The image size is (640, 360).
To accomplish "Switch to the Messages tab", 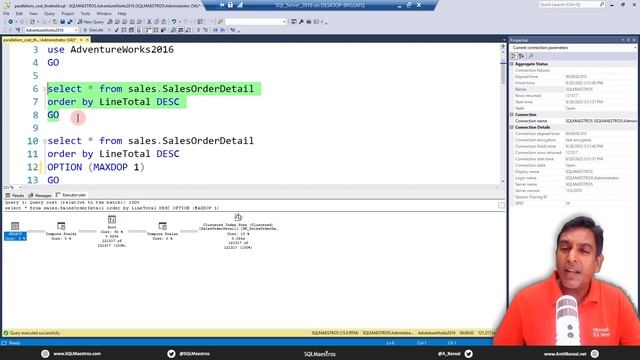I will pyautogui.click(x=40, y=196).
